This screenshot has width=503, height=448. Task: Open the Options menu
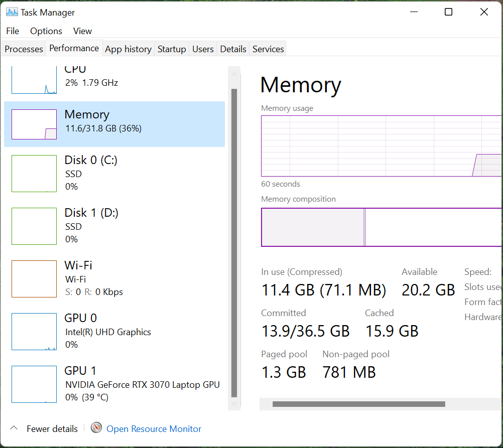(46, 31)
